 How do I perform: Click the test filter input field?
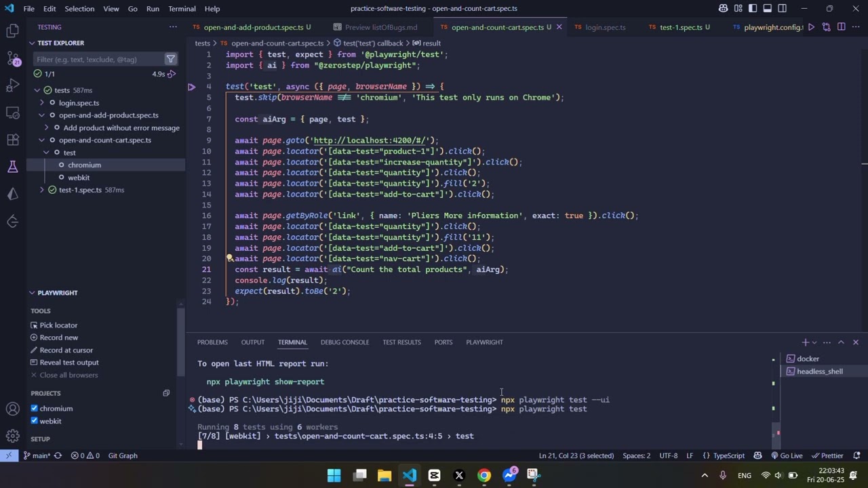coord(98,59)
